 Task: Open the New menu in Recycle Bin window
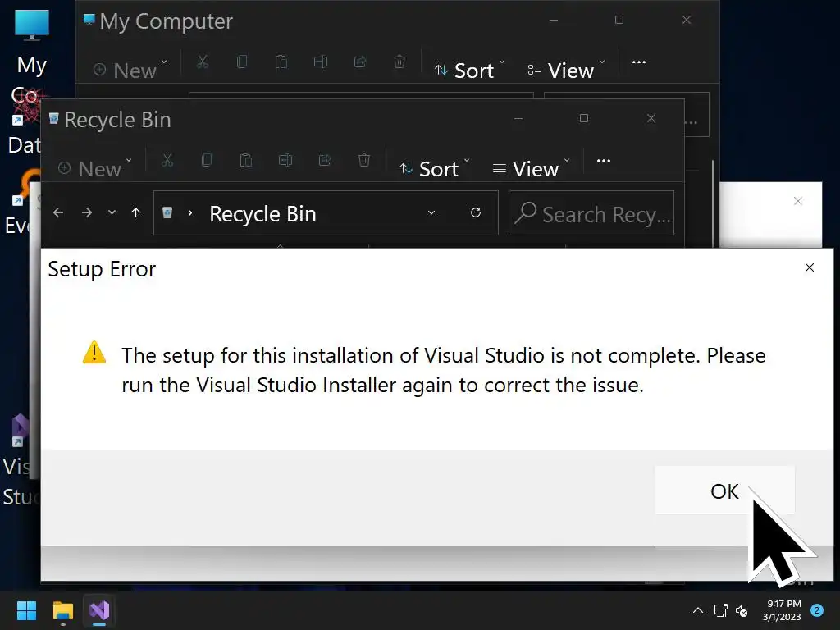click(x=95, y=169)
